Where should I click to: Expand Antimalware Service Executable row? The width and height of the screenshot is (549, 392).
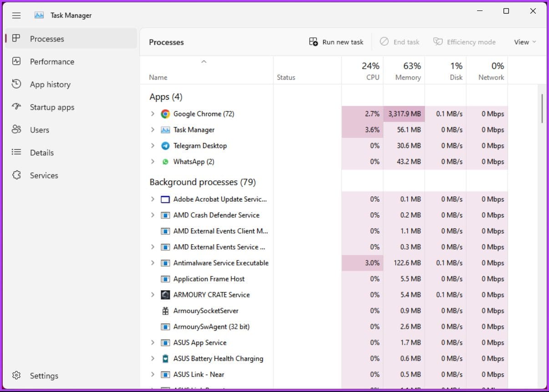click(x=152, y=263)
